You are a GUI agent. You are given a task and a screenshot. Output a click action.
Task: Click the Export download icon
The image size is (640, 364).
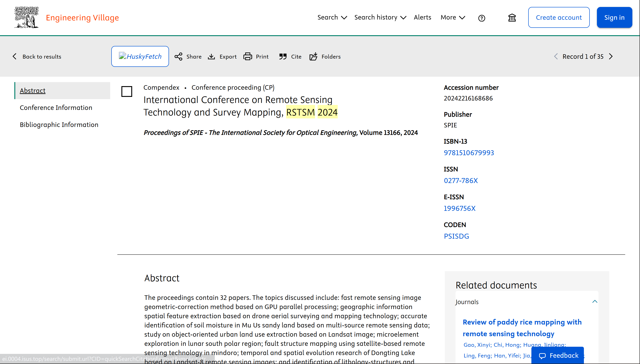211,57
